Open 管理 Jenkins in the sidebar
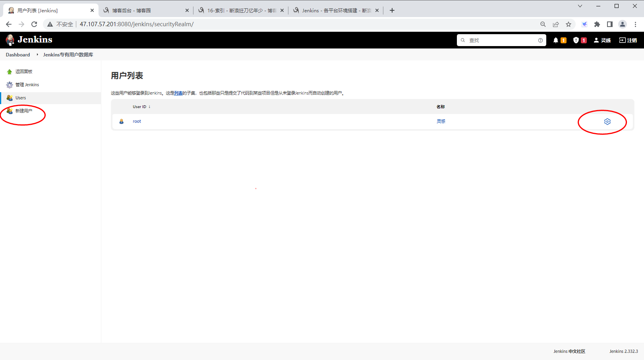This screenshot has height=360, width=644. [x=27, y=85]
